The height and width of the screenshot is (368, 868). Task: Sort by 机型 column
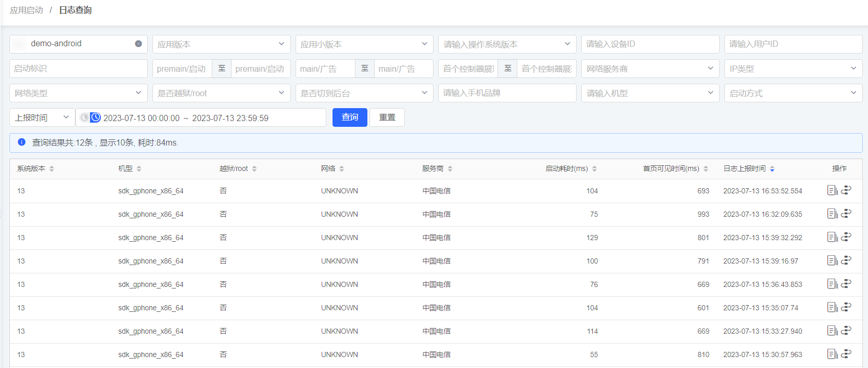click(139, 169)
